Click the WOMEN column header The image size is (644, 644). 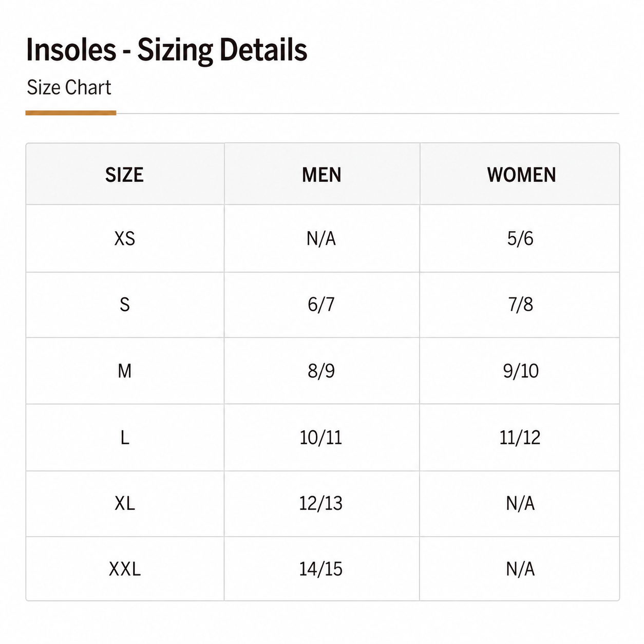tap(520, 175)
